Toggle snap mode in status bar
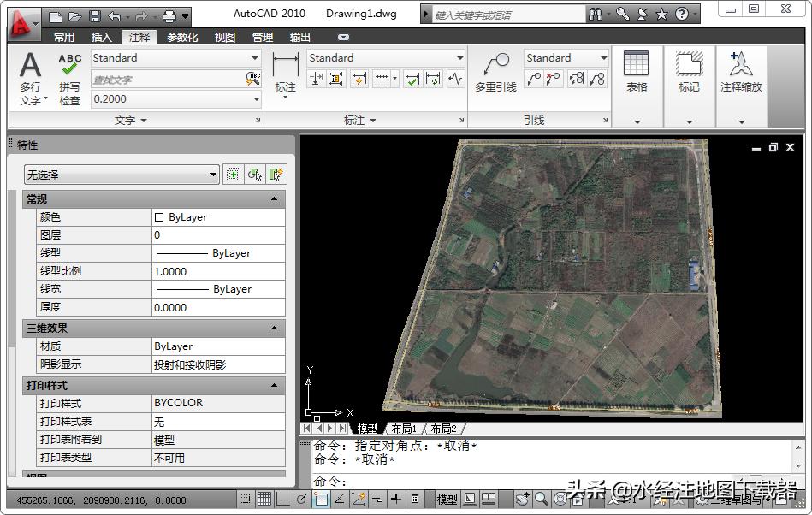The height and width of the screenshot is (515, 812). (246, 499)
